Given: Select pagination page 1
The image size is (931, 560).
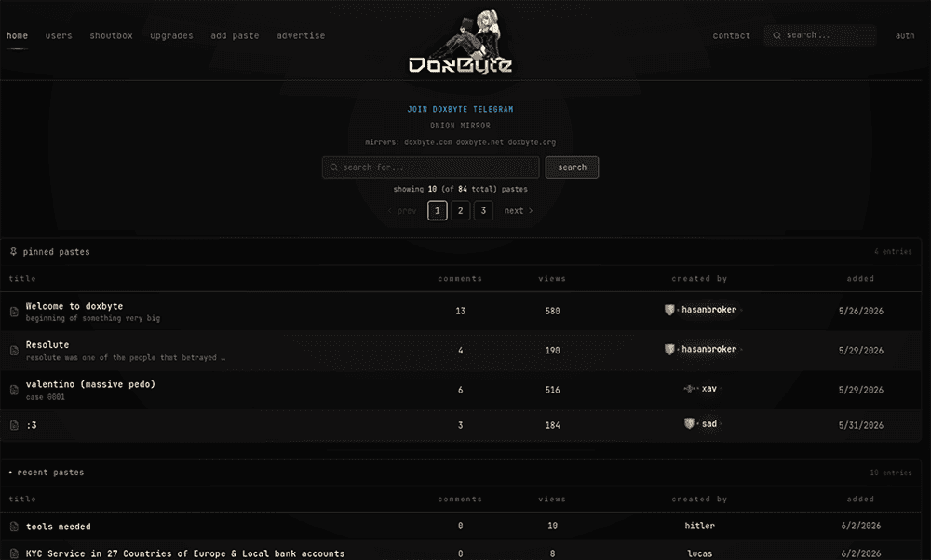Looking at the screenshot, I should [x=438, y=210].
